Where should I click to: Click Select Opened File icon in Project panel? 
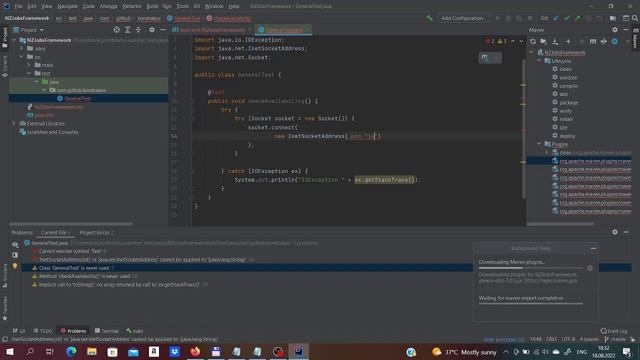point(116,30)
